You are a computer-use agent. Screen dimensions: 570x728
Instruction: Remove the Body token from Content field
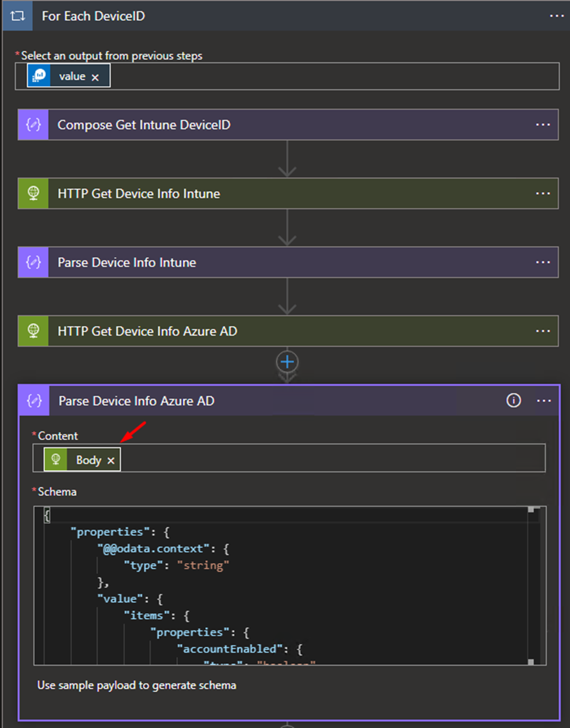[111, 460]
